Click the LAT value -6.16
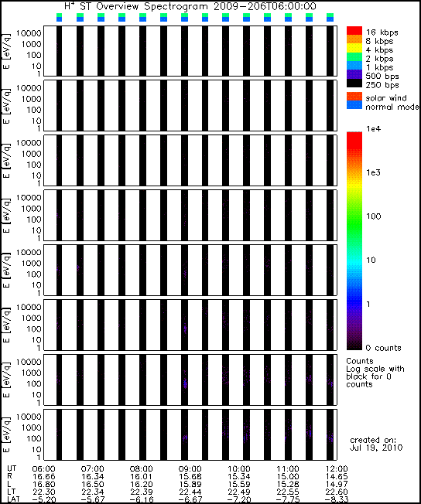This screenshot has width=421, height=504. (142, 500)
